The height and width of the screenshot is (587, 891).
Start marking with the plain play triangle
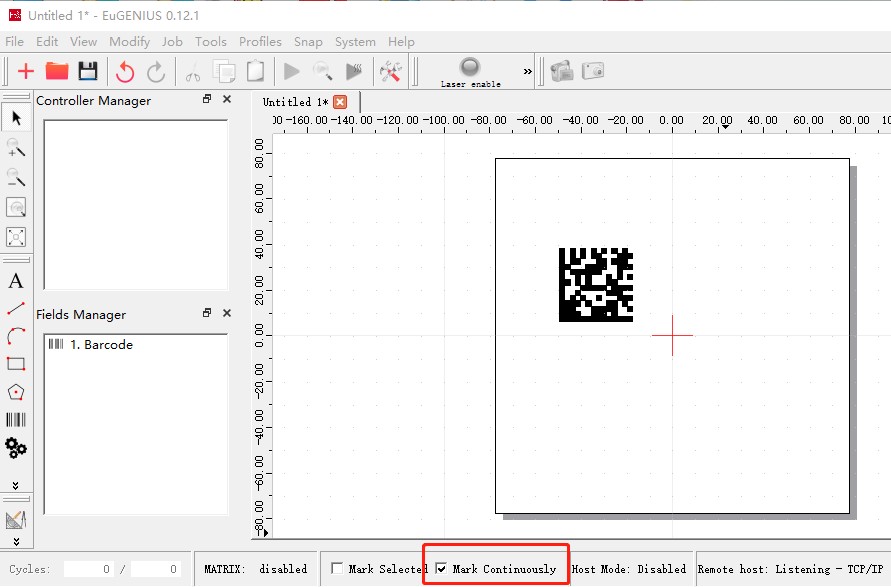click(x=292, y=72)
